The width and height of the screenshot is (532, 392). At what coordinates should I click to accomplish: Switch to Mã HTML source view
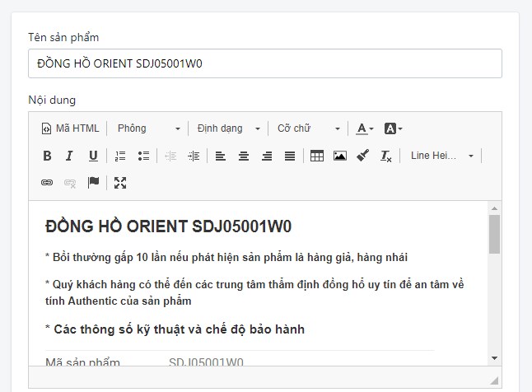pos(70,128)
